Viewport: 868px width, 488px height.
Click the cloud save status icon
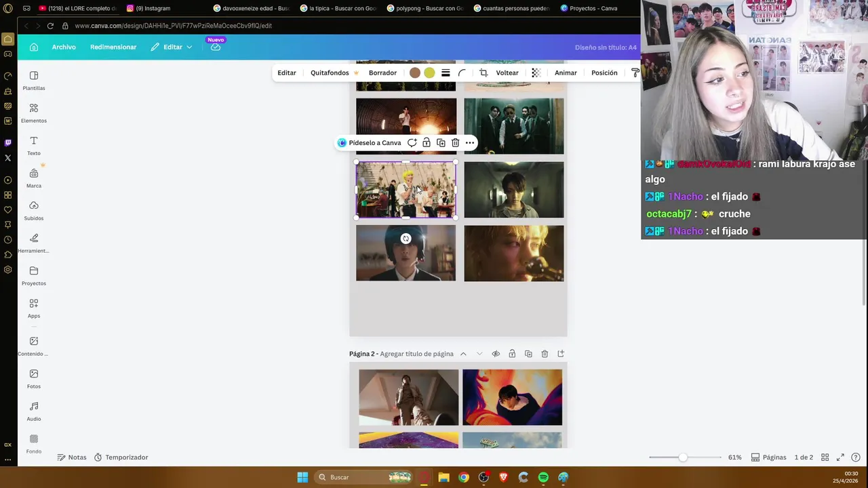pyautogui.click(x=216, y=47)
